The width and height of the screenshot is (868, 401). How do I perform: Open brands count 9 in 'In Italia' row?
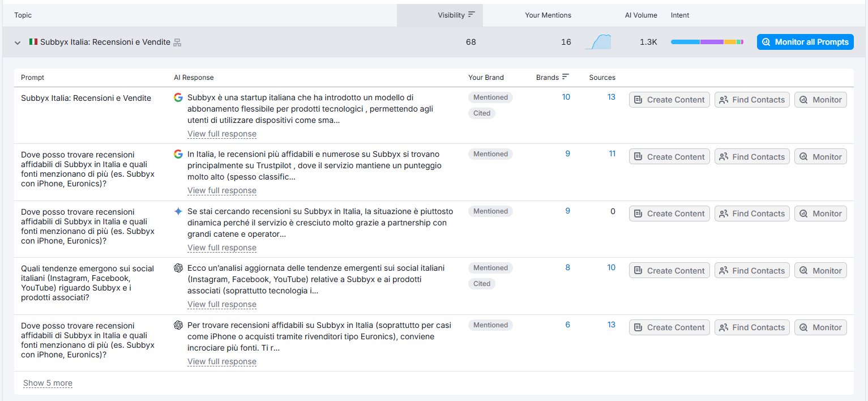point(568,154)
